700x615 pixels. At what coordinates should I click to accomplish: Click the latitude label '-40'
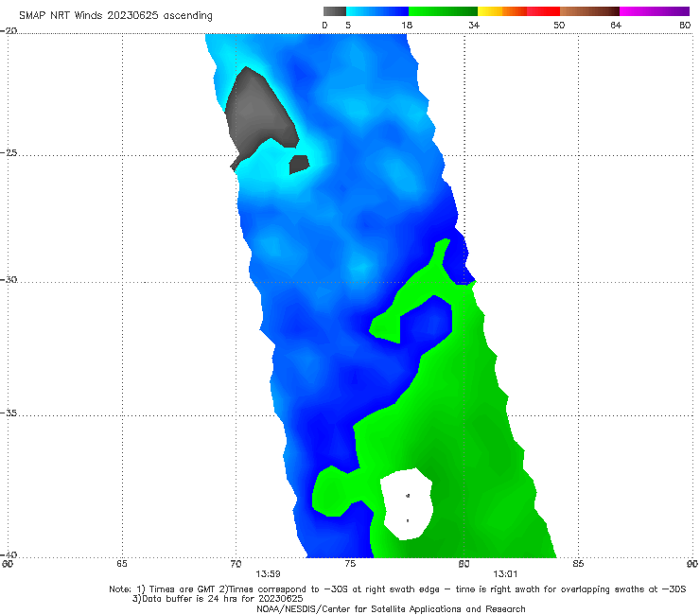pos(9,555)
